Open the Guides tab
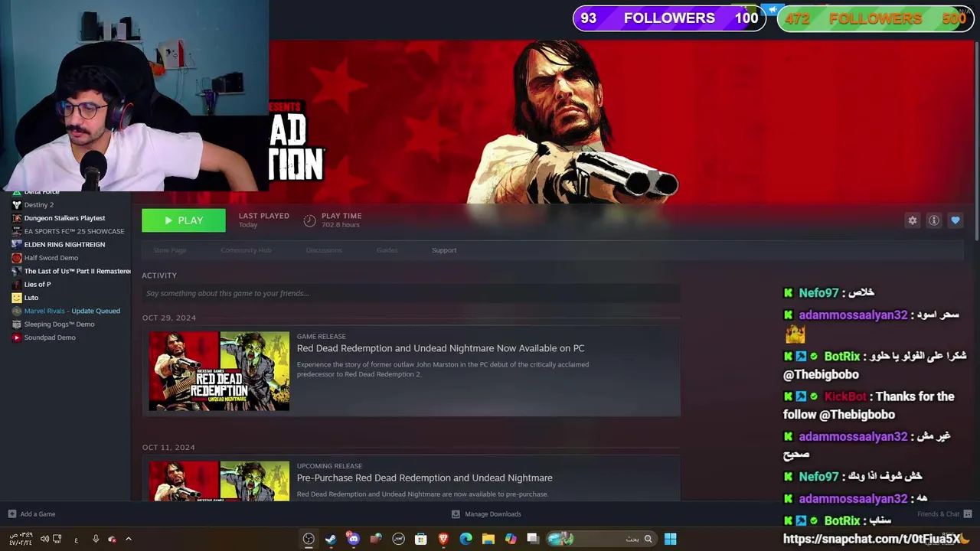Viewport: 980px width, 551px height. coord(387,250)
